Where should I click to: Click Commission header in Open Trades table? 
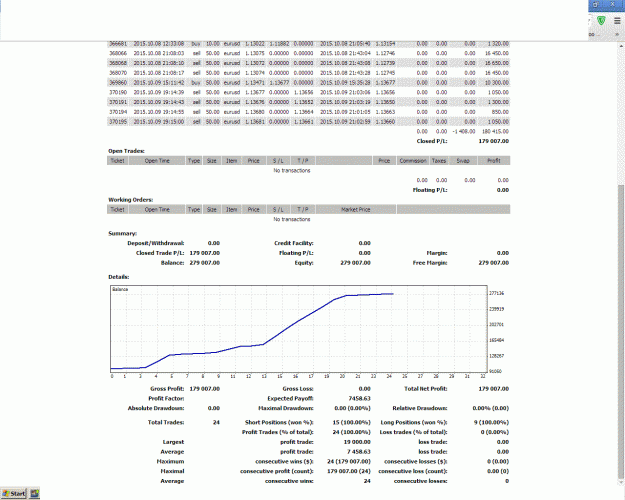pos(413,161)
